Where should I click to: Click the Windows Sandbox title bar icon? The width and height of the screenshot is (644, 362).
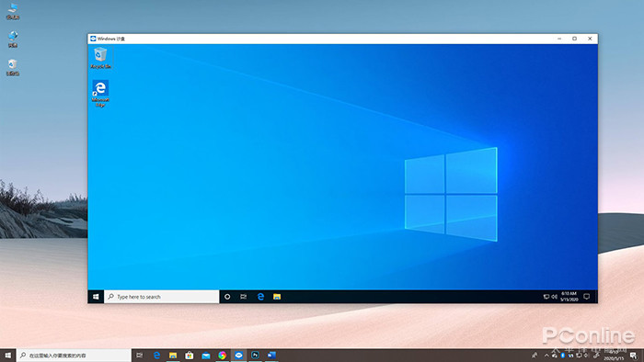[93, 39]
